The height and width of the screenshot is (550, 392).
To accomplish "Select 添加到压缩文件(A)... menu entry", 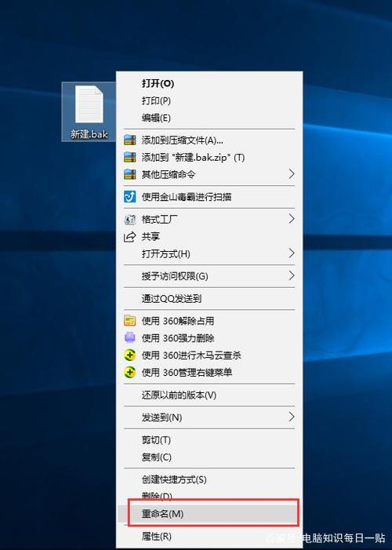I will (x=209, y=140).
